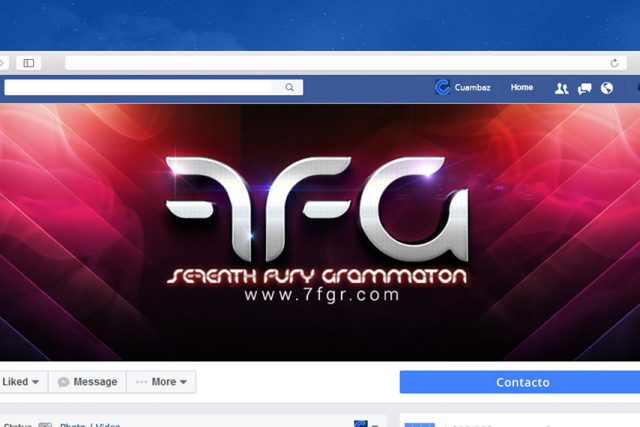The image size is (640, 427).
Task: Click the Message button
Action: [x=87, y=382]
